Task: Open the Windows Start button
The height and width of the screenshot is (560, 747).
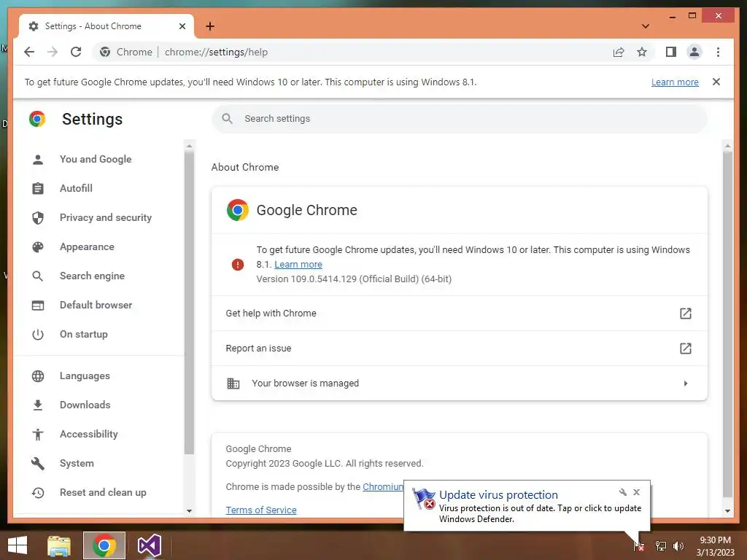Action: (x=18, y=545)
